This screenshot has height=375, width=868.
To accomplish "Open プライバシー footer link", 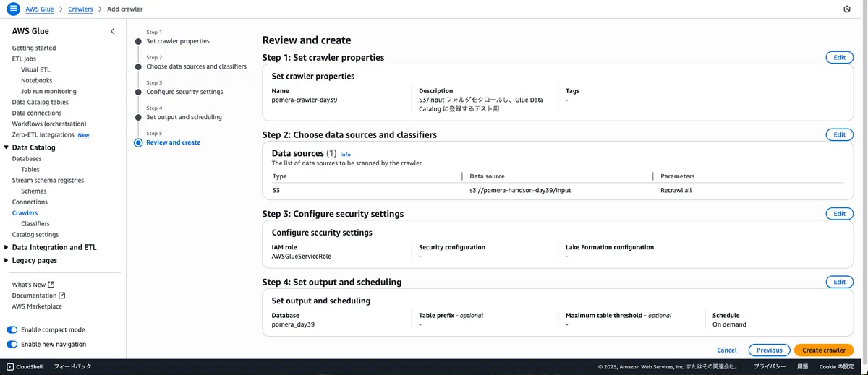I will click(x=770, y=367).
